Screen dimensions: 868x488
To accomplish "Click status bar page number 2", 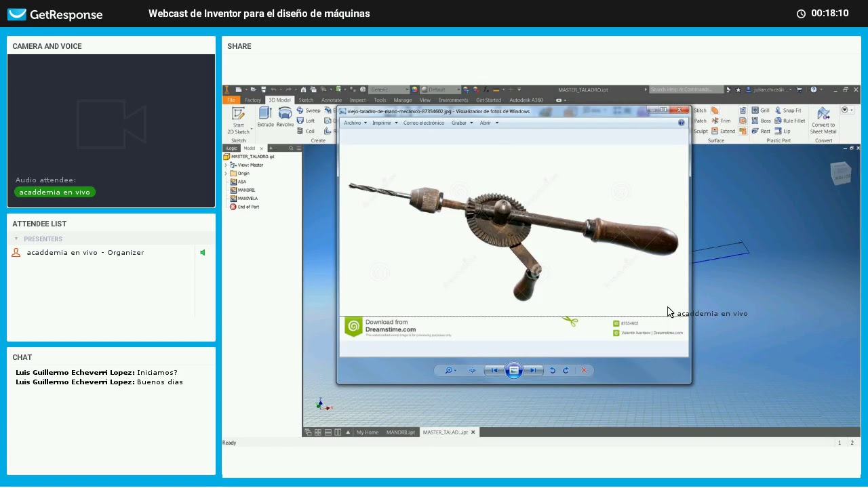I will (852, 443).
